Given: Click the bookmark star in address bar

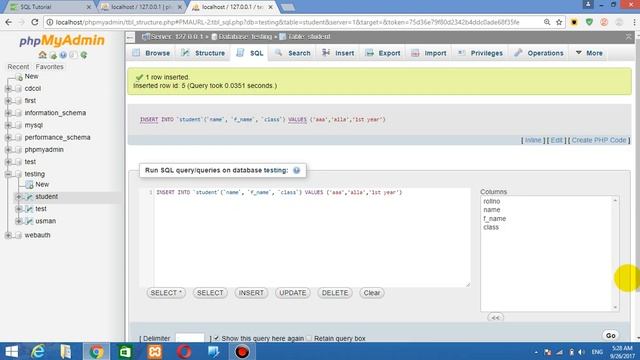Looking at the screenshot, I should pos(559,22).
